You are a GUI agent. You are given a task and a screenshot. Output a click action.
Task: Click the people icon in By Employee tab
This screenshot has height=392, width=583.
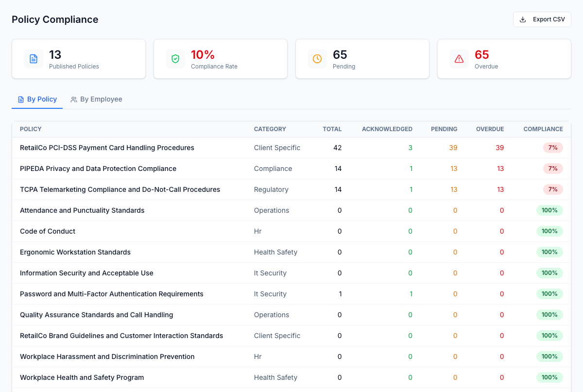pyautogui.click(x=74, y=100)
